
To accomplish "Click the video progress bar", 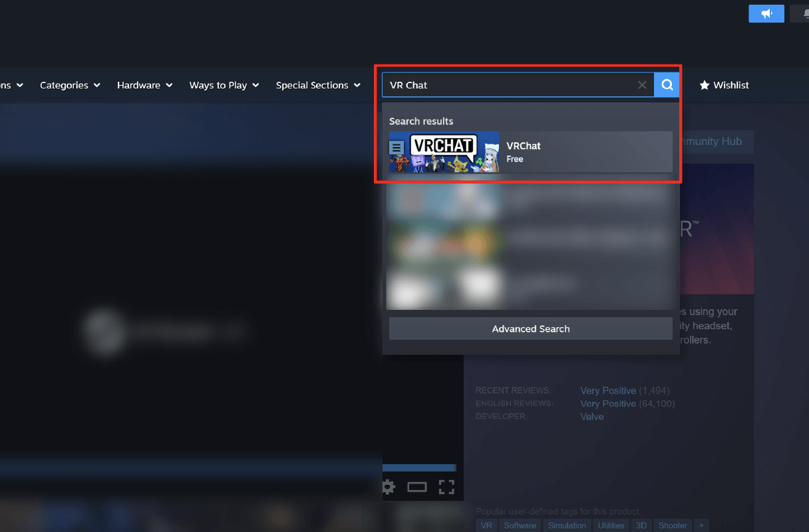I will pyautogui.click(x=419, y=468).
